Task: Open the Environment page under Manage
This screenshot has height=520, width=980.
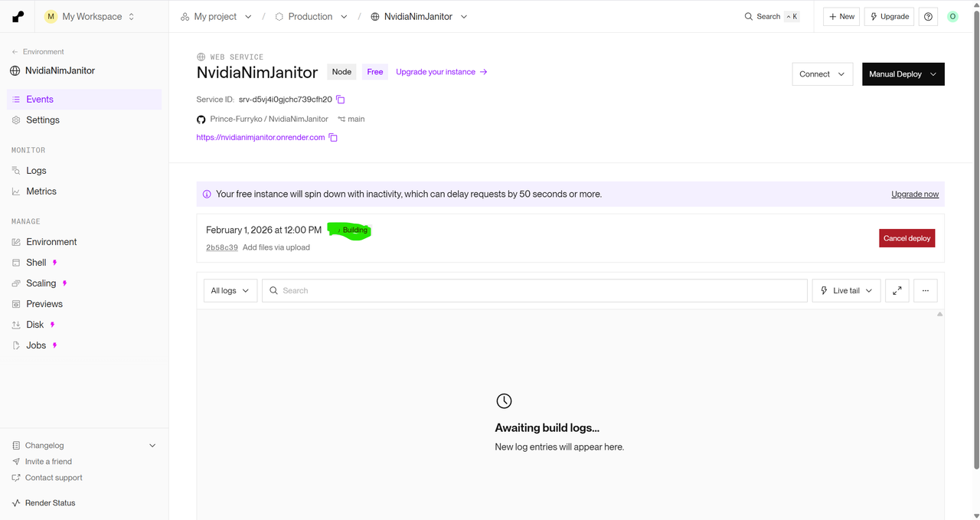Action: pyautogui.click(x=84, y=242)
